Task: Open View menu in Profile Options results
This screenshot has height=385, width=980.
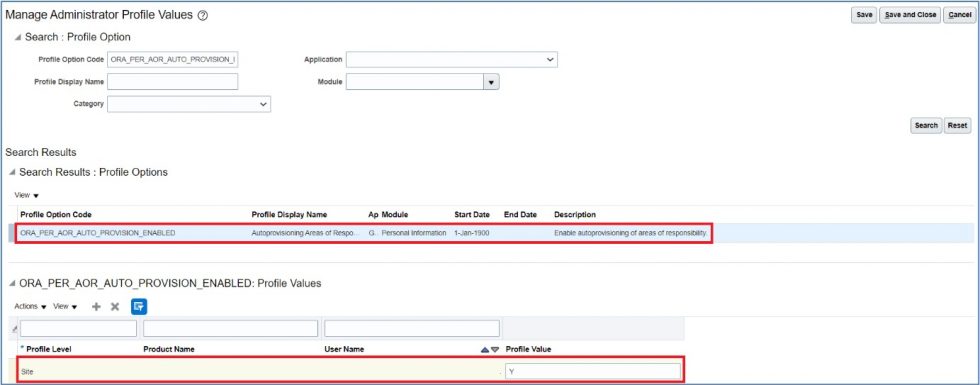Action: [x=27, y=196]
